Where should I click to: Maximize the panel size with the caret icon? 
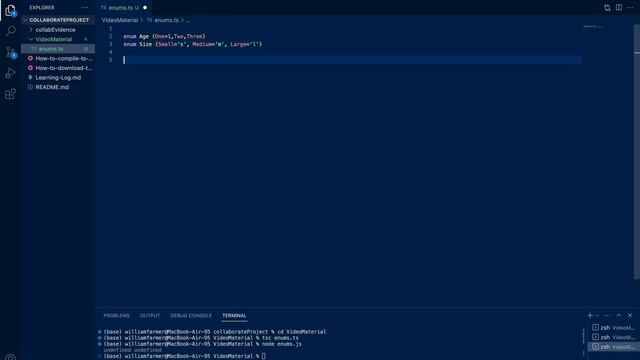click(618, 316)
